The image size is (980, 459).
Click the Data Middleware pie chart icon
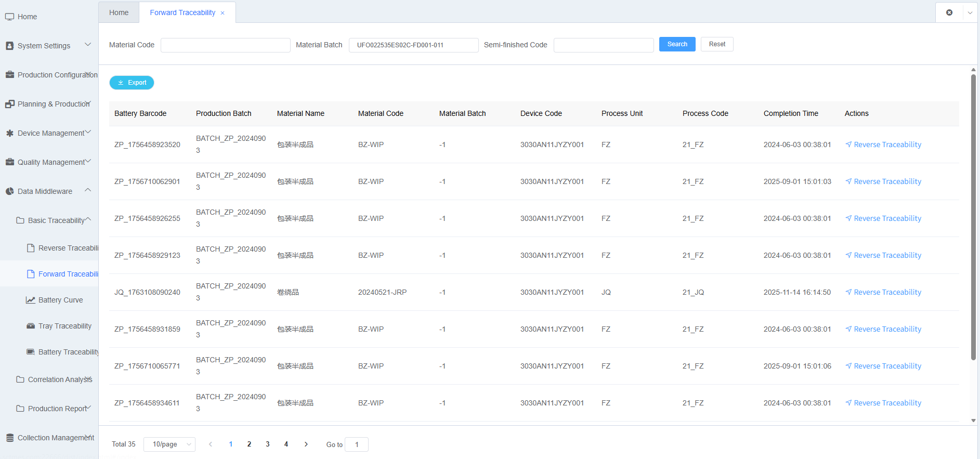pos(9,191)
